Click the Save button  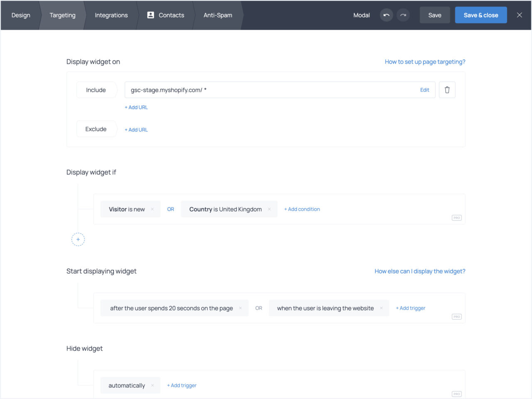(434, 15)
